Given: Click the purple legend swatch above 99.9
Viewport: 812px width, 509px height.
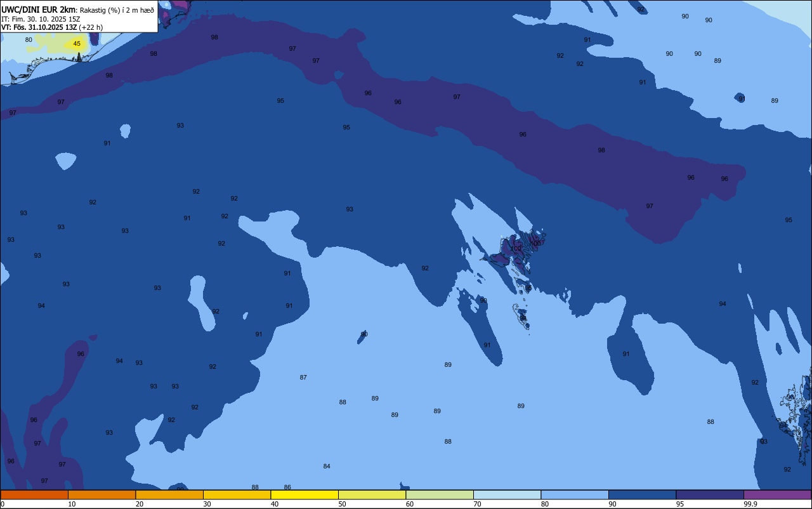Looking at the screenshot, I should [777, 494].
